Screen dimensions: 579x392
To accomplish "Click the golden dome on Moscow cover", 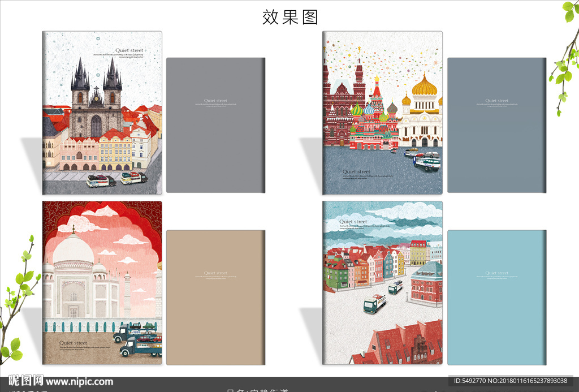I will [x=425, y=87].
